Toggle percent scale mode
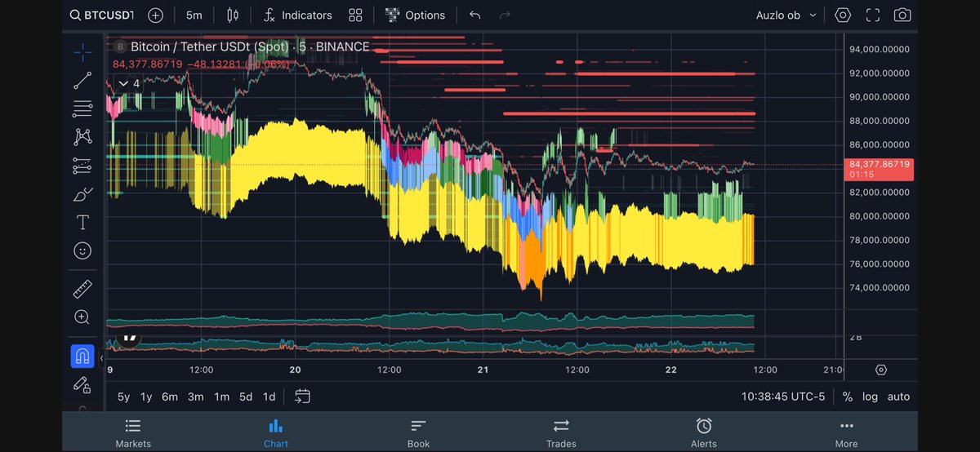The width and height of the screenshot is (980, 452). pyautogui.click(x=848, y=397)
